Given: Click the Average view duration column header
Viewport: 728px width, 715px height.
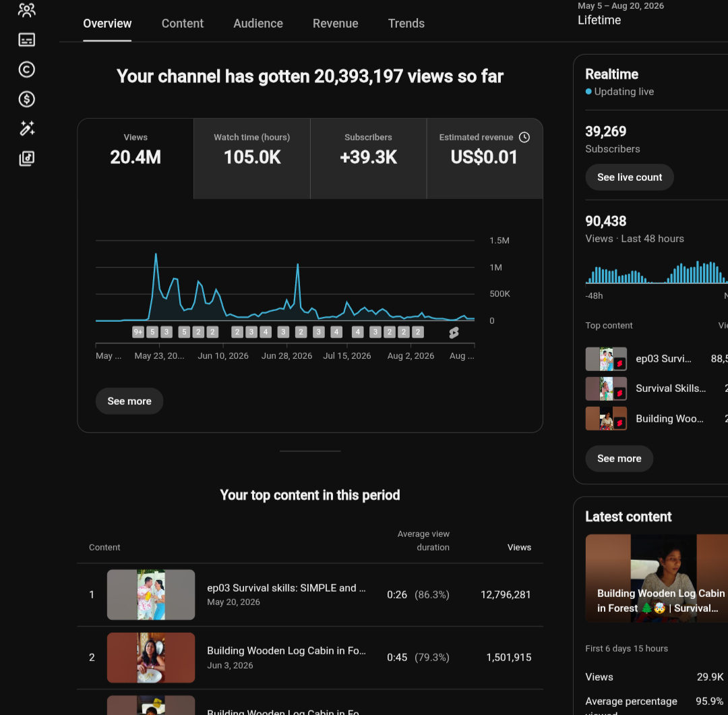Looking at the screenshot, I should [x=423, y=541].
